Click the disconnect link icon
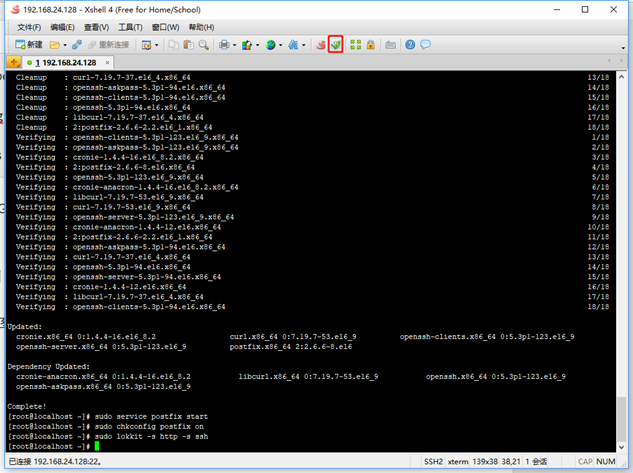633x473 pixels. 77,45
